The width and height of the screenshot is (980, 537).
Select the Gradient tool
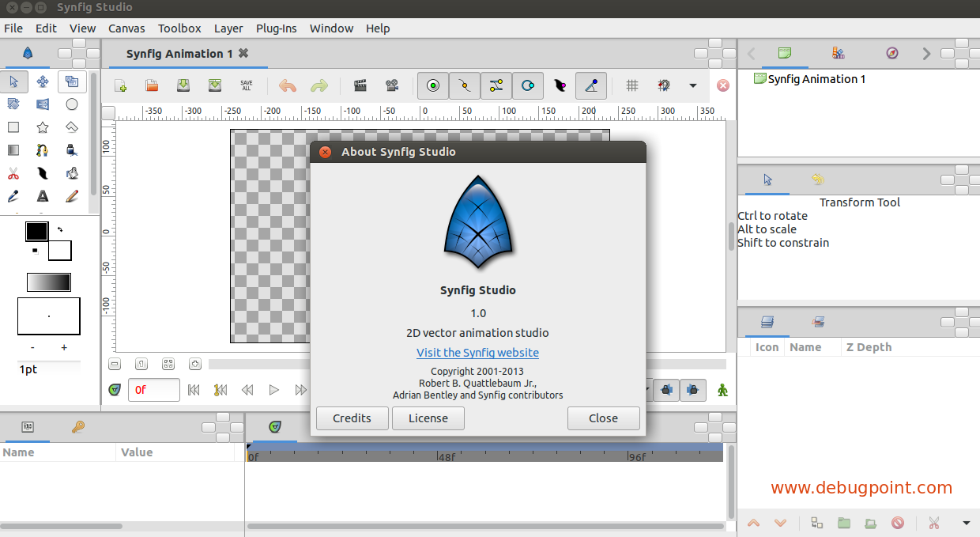(13, 149)
